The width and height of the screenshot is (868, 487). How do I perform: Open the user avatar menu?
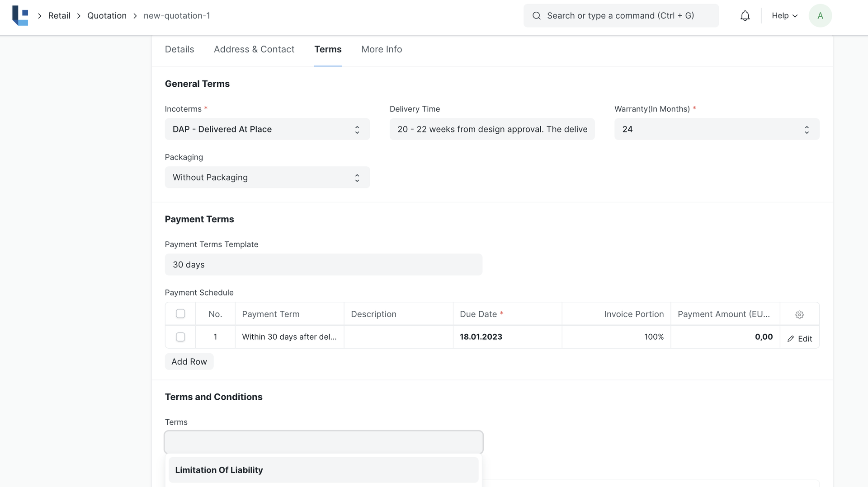(x=820, y=16)
